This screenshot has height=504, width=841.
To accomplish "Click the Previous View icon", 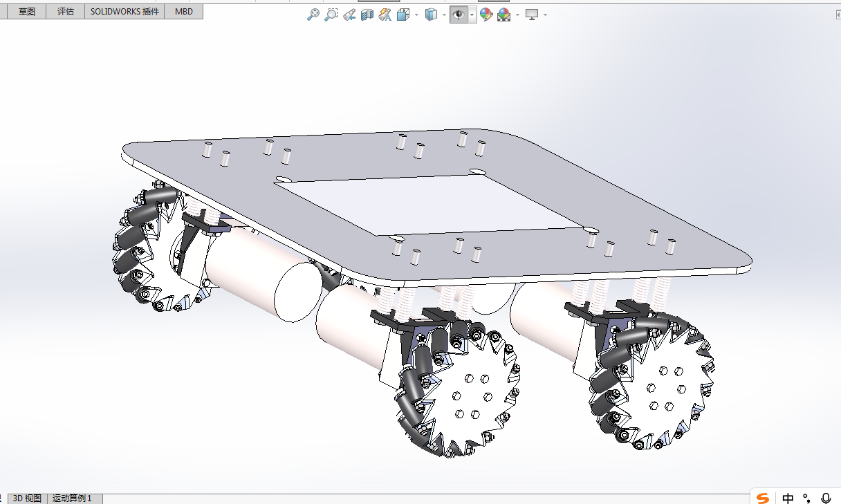I will [349, 15].
